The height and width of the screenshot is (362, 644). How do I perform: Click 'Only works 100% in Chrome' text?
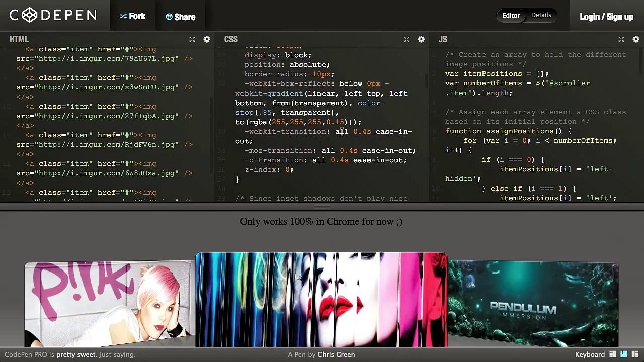pos(321,221)
